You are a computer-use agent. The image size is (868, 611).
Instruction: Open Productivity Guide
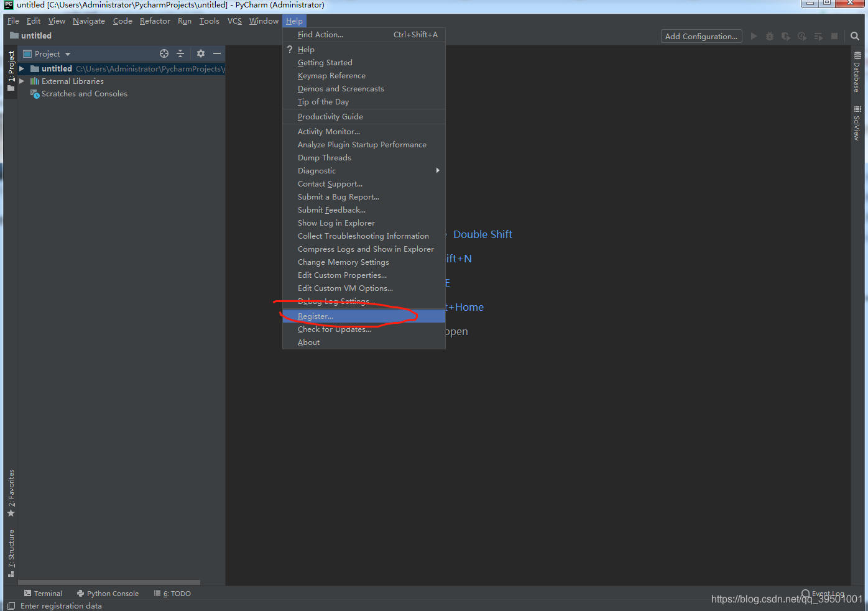coord(364,117)
